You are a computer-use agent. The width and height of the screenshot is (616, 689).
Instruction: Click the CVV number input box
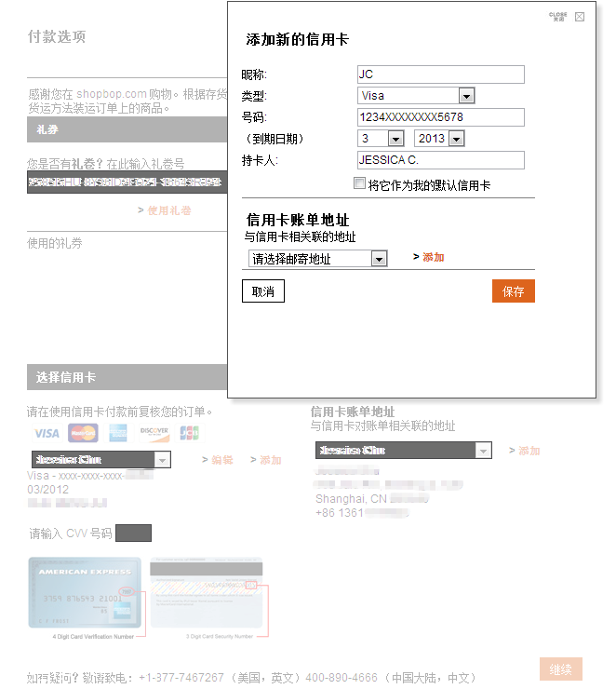133,533
